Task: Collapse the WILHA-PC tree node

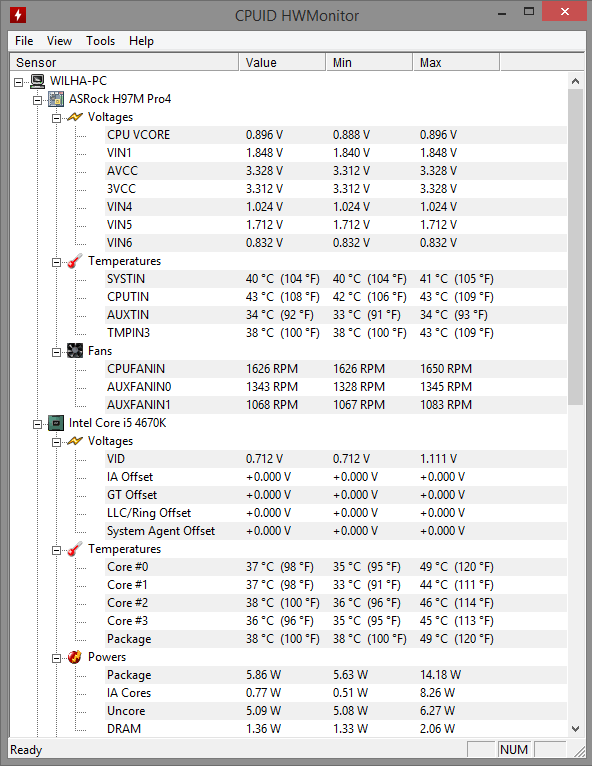Action: (19, 82)
